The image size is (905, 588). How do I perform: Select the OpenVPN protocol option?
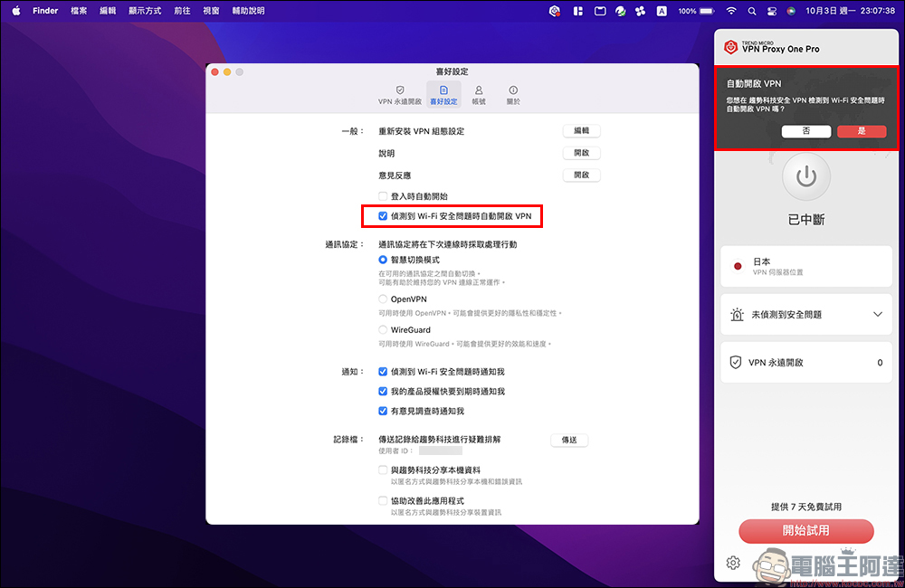coord(384,299)
